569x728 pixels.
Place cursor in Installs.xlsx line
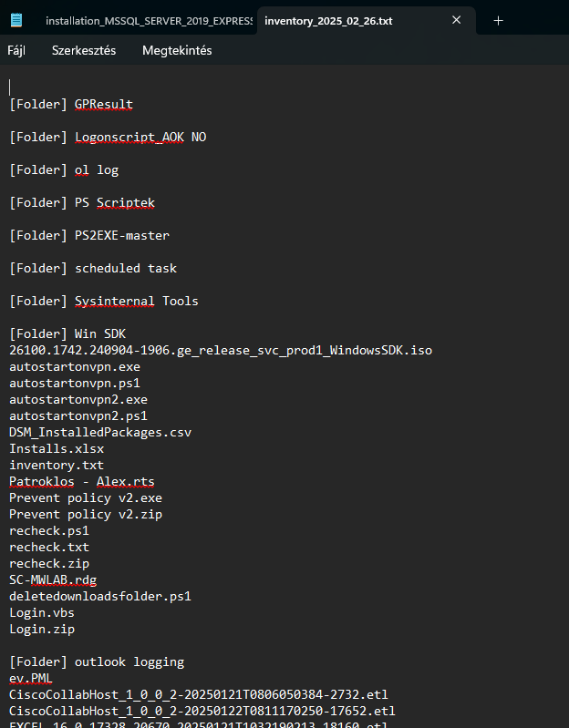57,449
